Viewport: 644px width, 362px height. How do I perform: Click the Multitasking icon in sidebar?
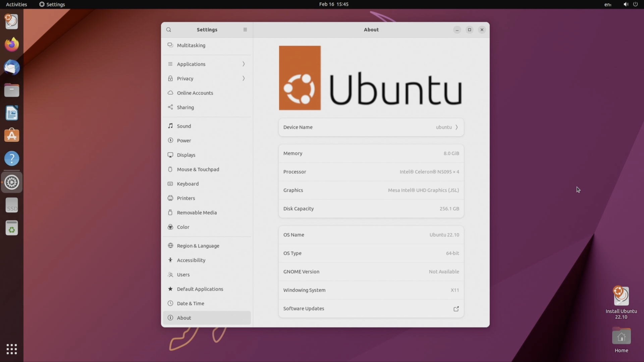[x=170, y=45]
